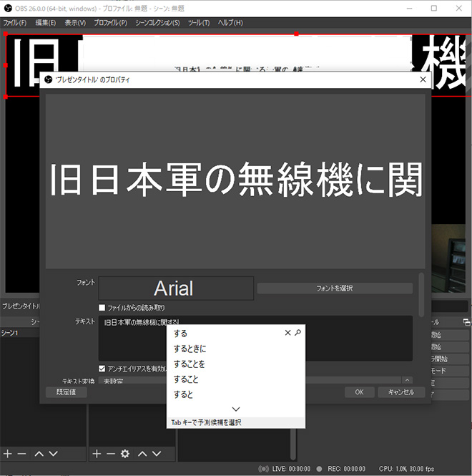Click the CPU 1.0% 30.00 fps status

click(x=406, y=469)
